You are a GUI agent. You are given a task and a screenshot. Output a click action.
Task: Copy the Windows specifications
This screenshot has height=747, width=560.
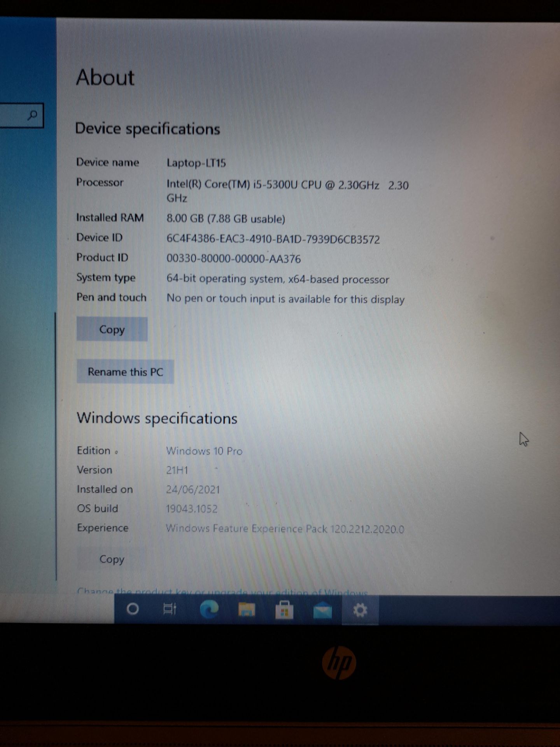112,559
